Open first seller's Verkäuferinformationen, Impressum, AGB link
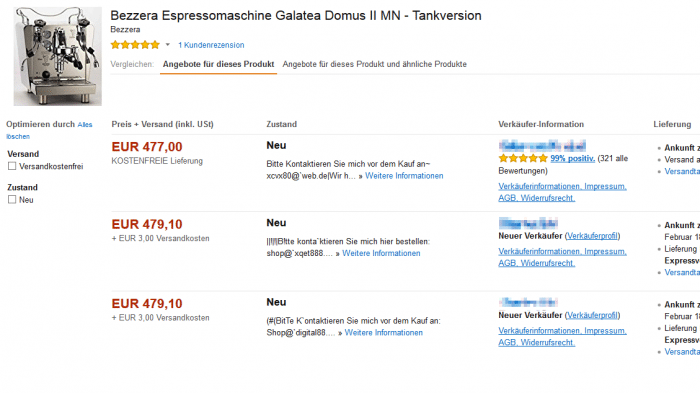Viewport: 700px width, 393px height. point(562,192)
